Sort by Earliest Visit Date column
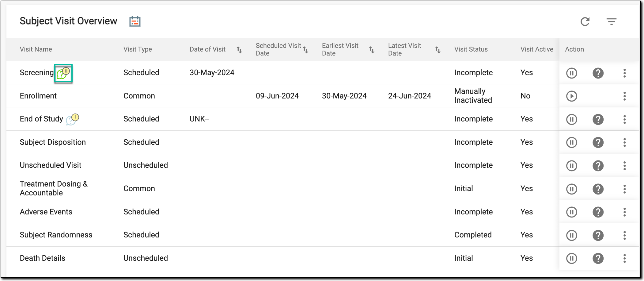This screenshot has height=281, width=644. coord(372,49)
